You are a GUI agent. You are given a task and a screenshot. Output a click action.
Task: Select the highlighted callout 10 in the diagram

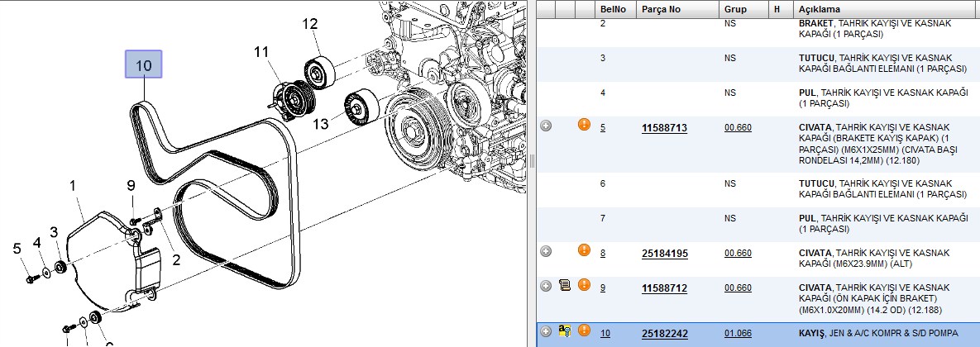tap(144, 64)
